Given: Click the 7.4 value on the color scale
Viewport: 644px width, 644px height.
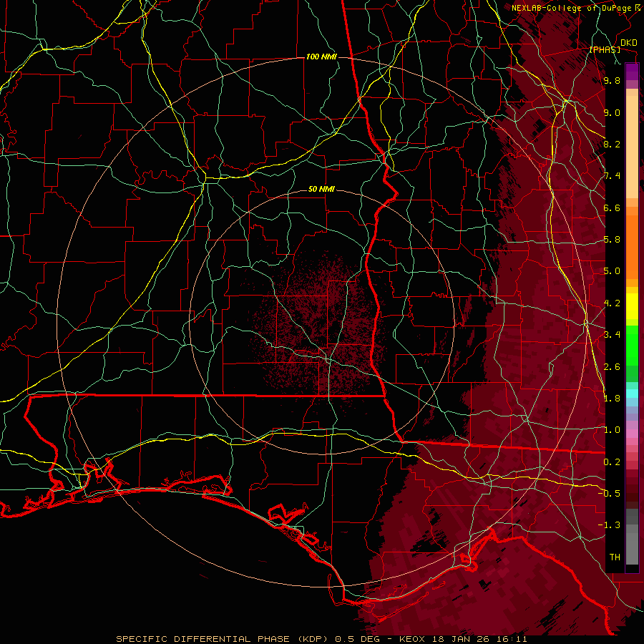Looking at the screenshot, I should [612, 176].
